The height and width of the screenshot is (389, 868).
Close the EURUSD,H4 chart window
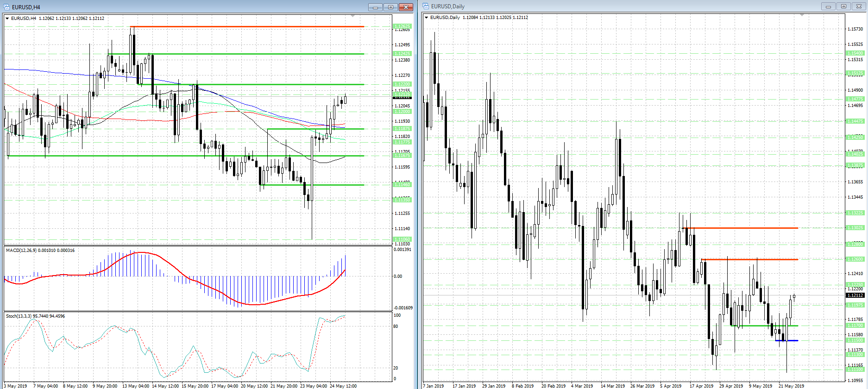click(x=406, y=7)
